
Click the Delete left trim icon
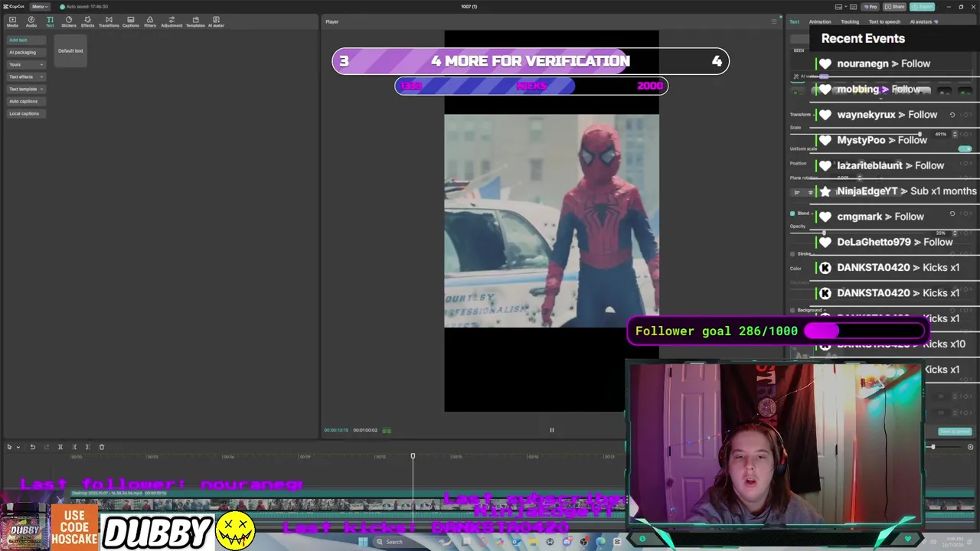[74, 447]
